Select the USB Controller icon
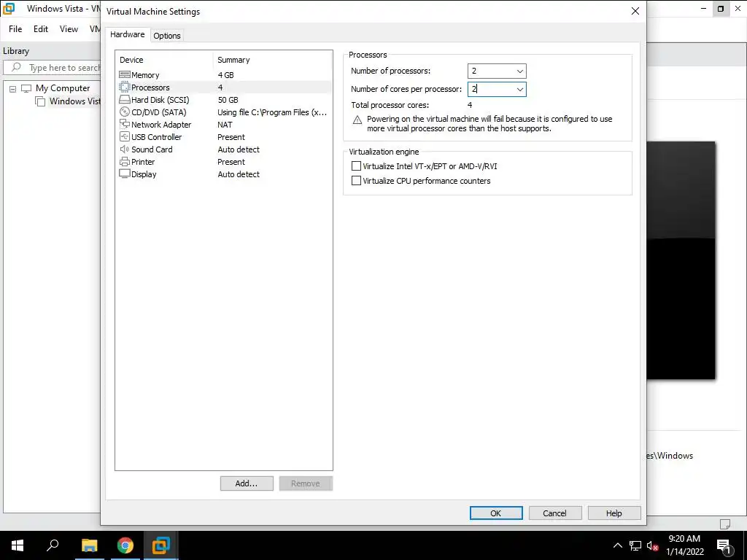The height and width of the screenshot is (560, 747). [x=124, y=136]
